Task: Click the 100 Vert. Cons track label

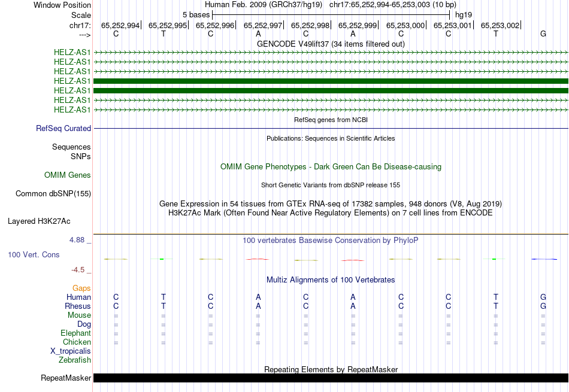Action: pos(34,254)
